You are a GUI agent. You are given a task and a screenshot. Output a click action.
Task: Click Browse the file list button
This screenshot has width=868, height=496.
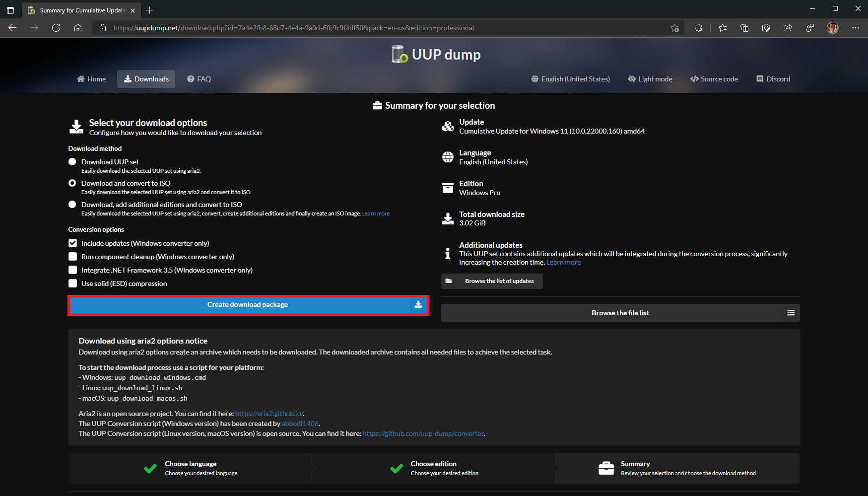point(620,313)
